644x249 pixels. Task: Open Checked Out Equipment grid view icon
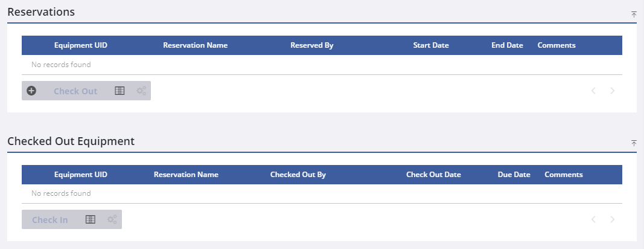[91, 219]
